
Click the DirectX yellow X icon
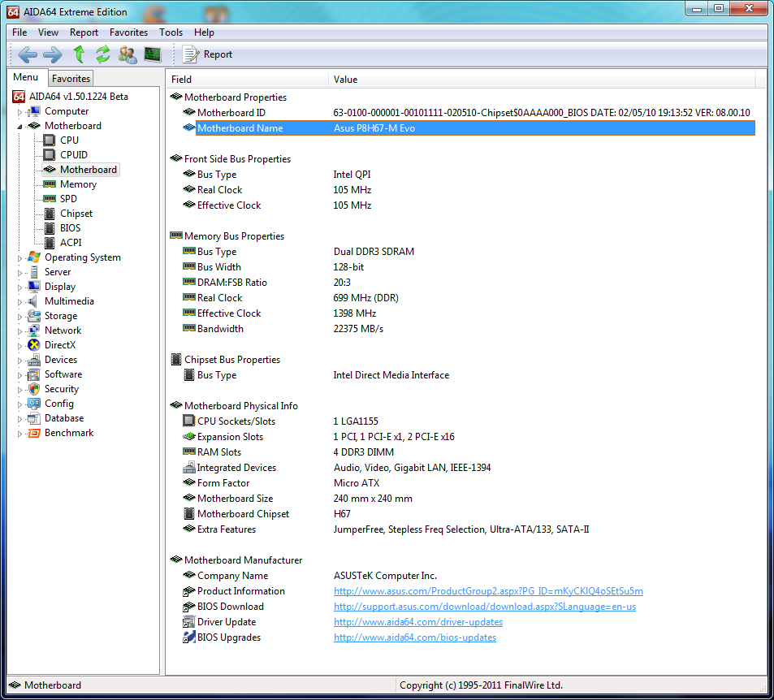click(34, 345)
